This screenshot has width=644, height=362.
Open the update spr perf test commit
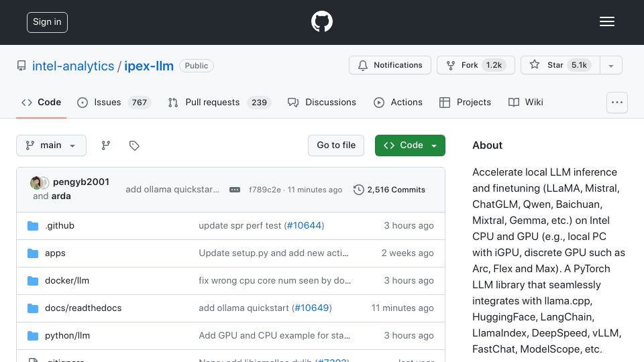pos(240,225)
